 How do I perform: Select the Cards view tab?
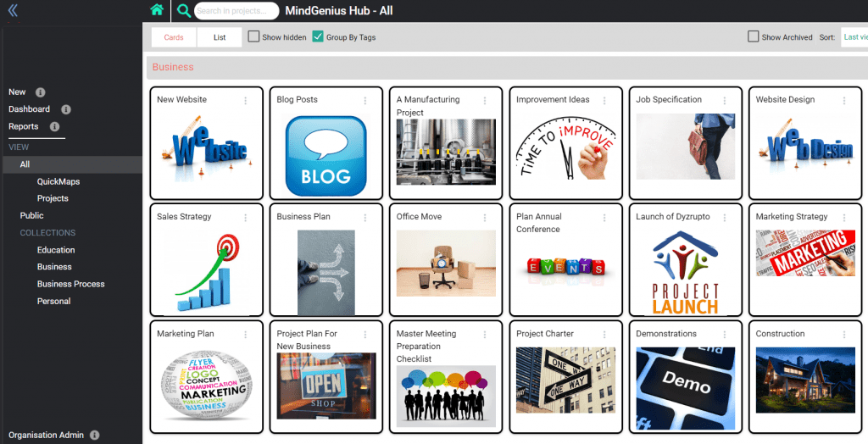[x=174, y=37]
